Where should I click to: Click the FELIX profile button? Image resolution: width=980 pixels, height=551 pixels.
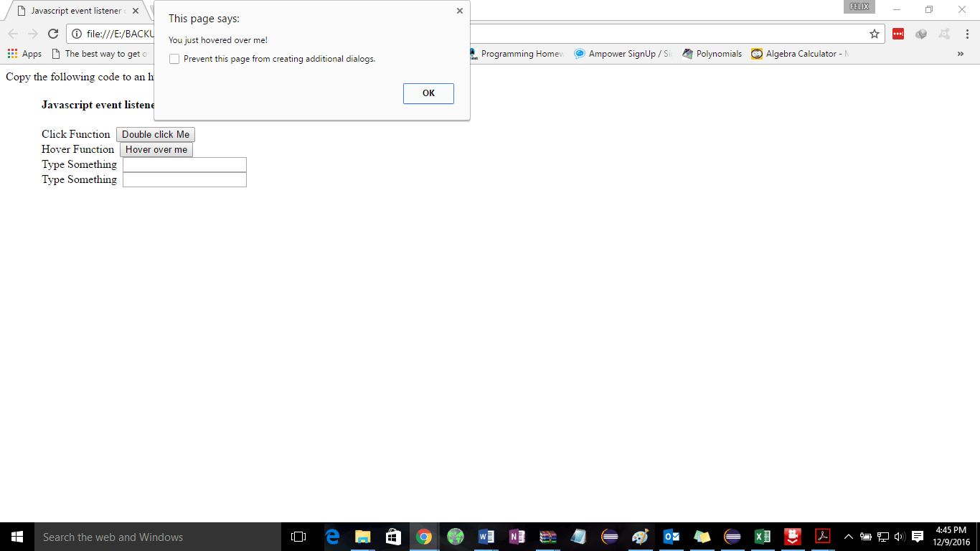click(x=859, y=6)
